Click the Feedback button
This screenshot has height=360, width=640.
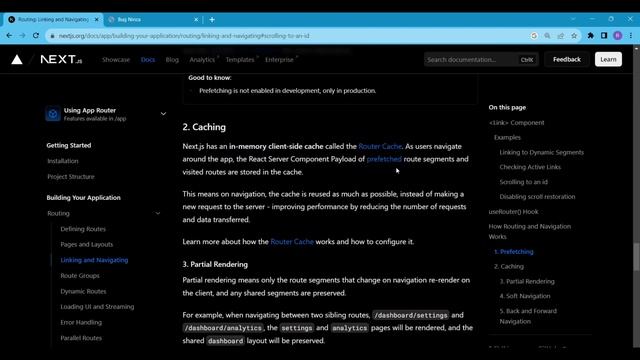567,59
